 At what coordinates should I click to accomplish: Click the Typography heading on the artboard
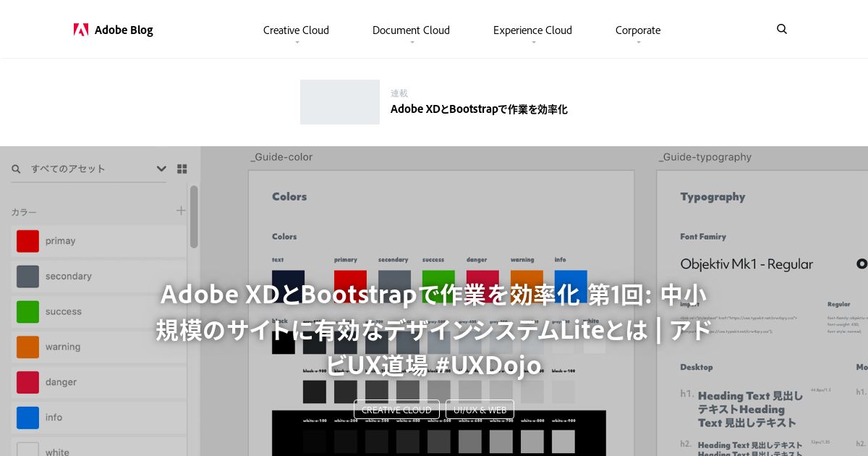[x=712, y=196]
